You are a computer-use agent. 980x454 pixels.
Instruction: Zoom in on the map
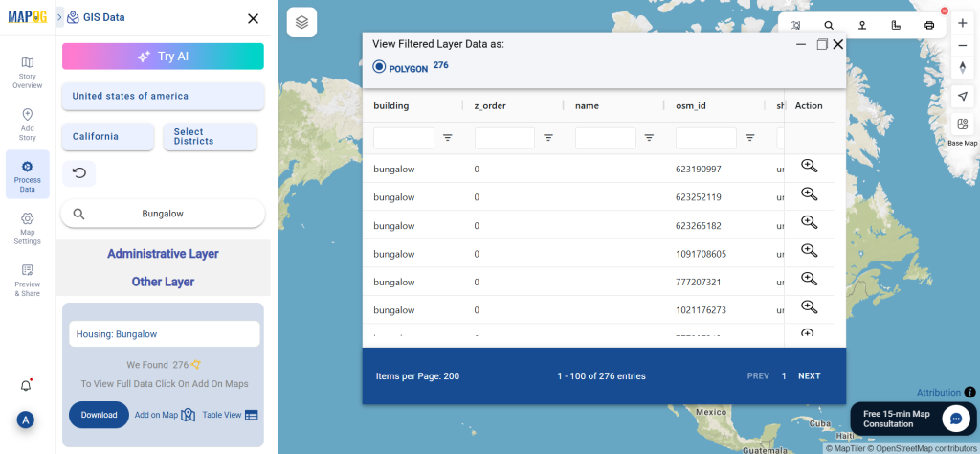click(x=963, y=23)
